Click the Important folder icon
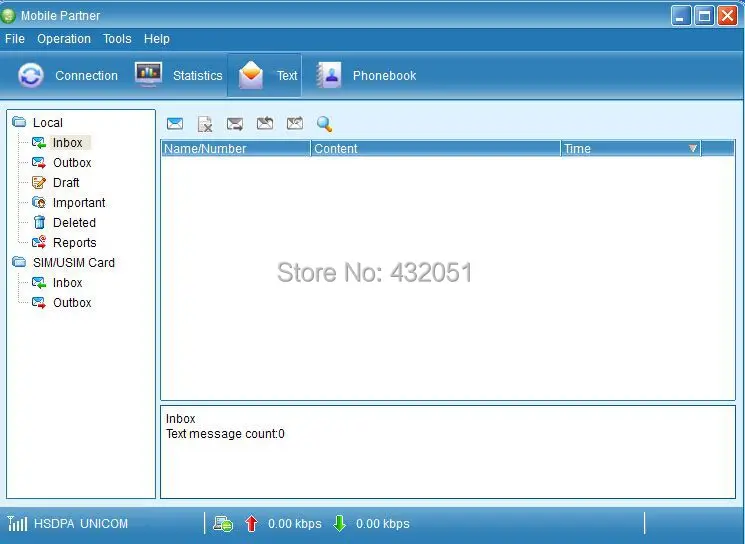This screenshot has height=544, width=745. [39, 202]
